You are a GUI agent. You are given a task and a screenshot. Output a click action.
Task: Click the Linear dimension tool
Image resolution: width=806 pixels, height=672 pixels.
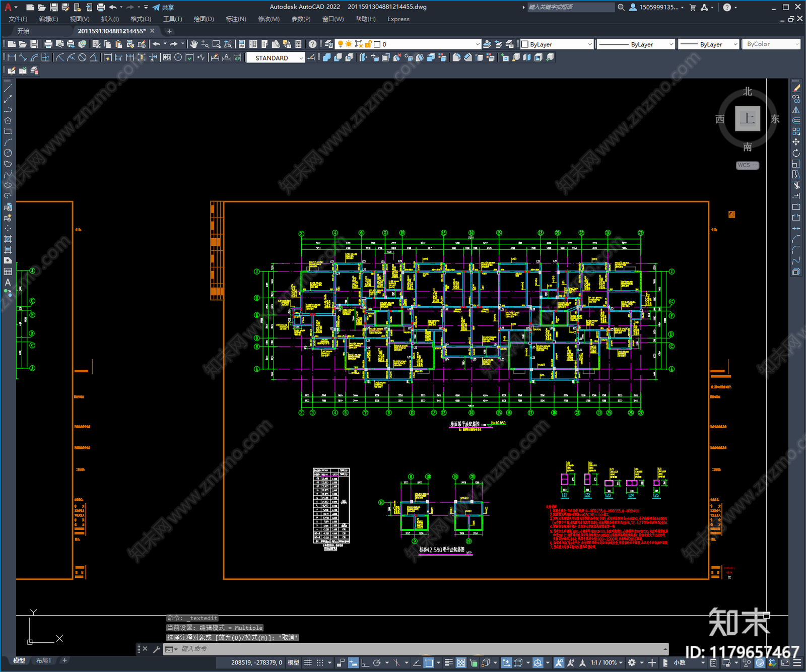(12, 57)
